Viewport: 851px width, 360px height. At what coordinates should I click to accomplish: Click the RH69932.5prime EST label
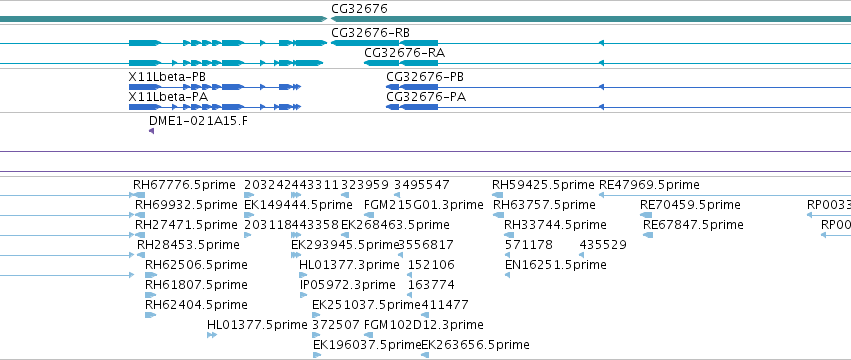(x=186, y=205)
